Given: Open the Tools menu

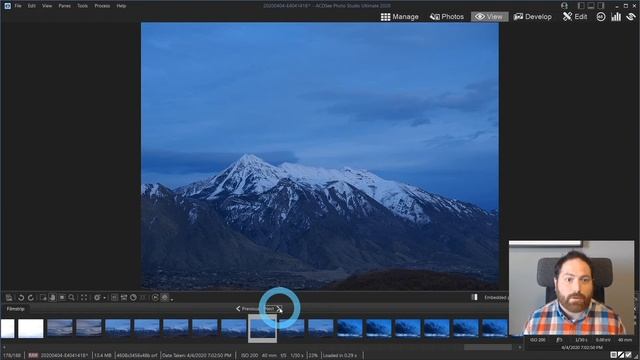Looking at the screenshot, I should (x=82, y=6).
